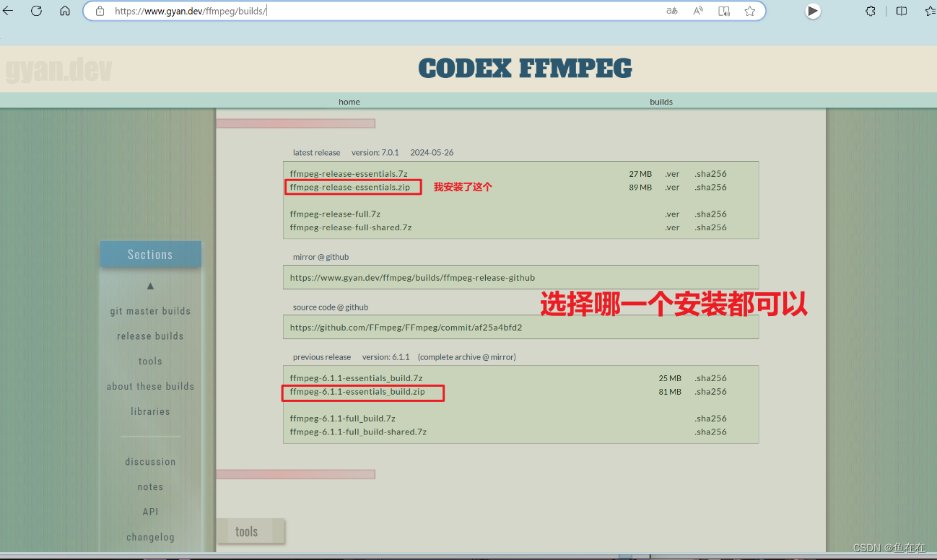The width and height of the screenshot is (937, 560).
Task: Download ffmpeg-release-full.7z
Action: [x=335, y=214]
